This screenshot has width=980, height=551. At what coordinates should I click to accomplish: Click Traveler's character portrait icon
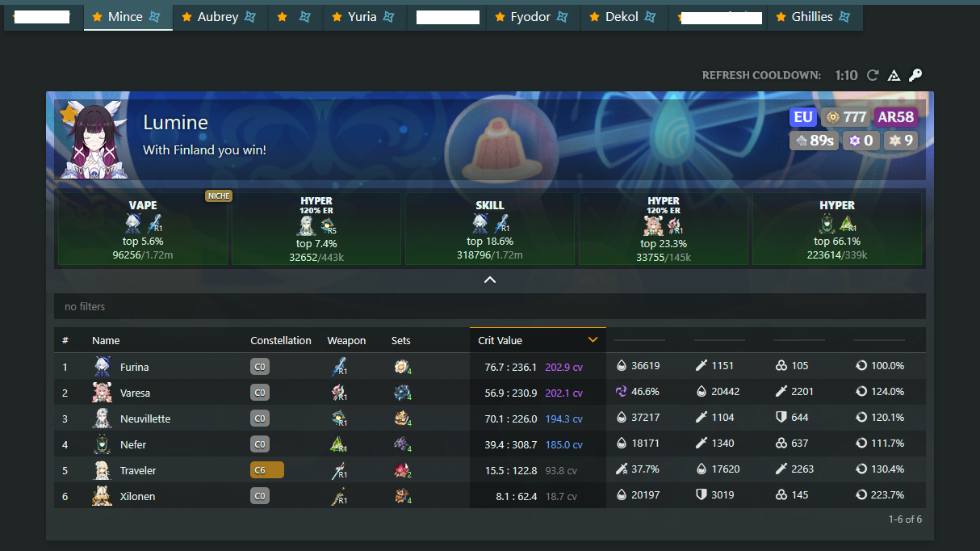(102, 470)
